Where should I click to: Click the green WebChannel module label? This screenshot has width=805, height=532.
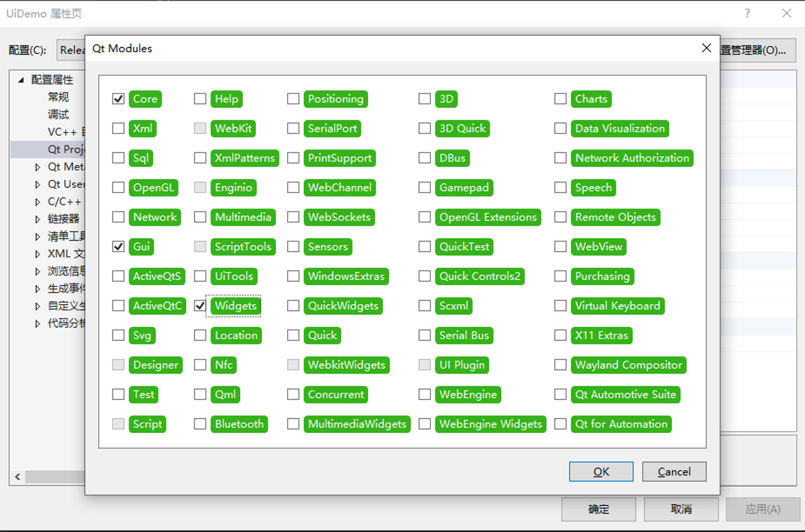tap(340, 188)
